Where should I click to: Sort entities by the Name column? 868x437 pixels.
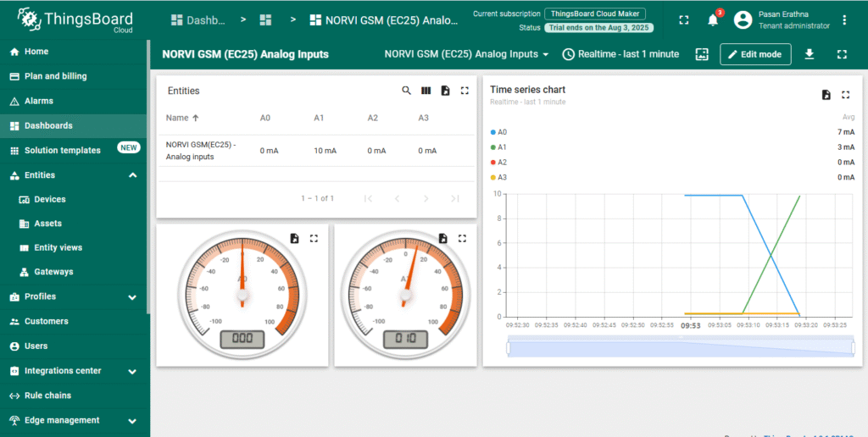pos(182,118)
